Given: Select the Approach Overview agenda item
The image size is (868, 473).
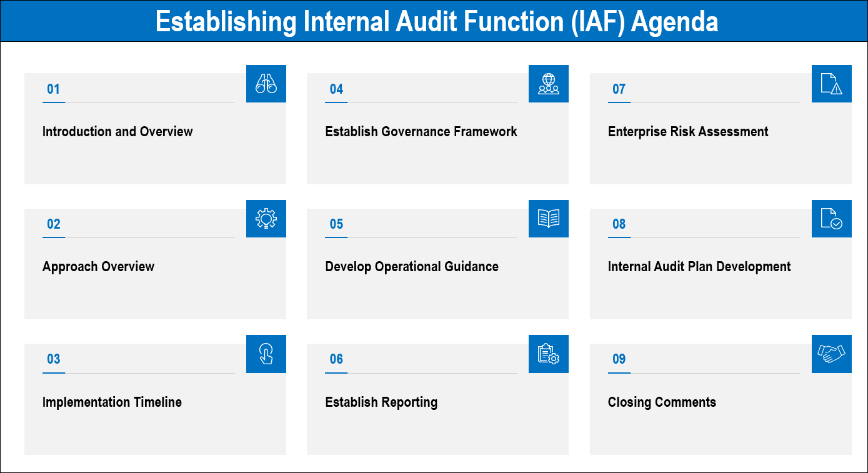Looking at the screenshot, I should pos(98,267).
